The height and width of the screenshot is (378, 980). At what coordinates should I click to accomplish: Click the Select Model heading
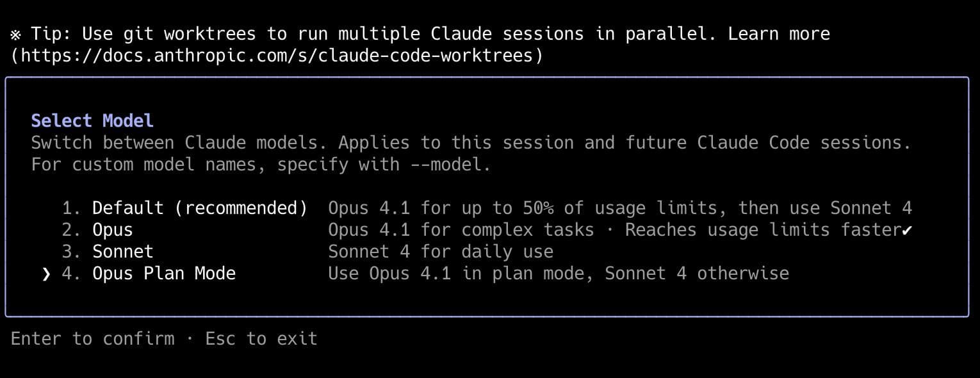tap(92, 120)
